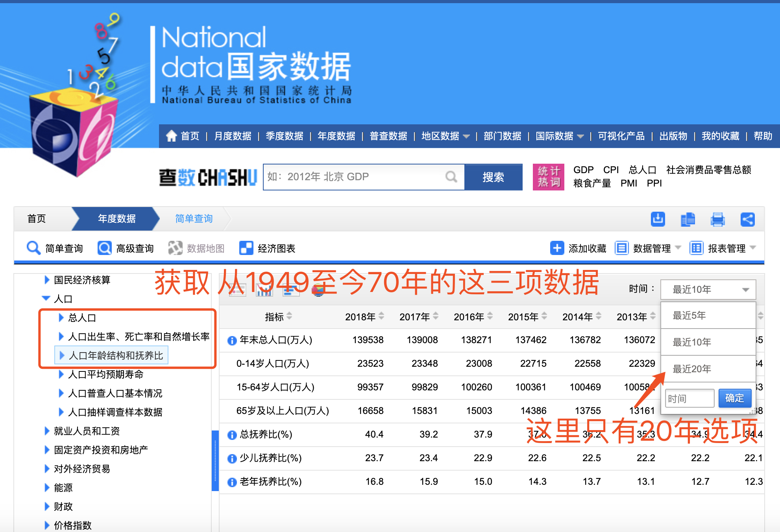780x532 pixels.
Task: Click the bar-line chart icon
Action: (x=264, y=290)
